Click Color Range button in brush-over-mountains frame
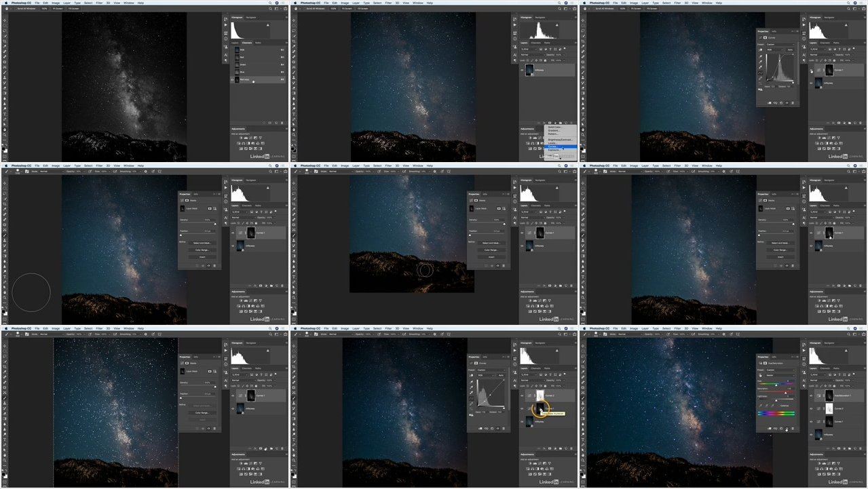This screenshot has height=489, width=868. pyautogui.click(x=491, y=250)
